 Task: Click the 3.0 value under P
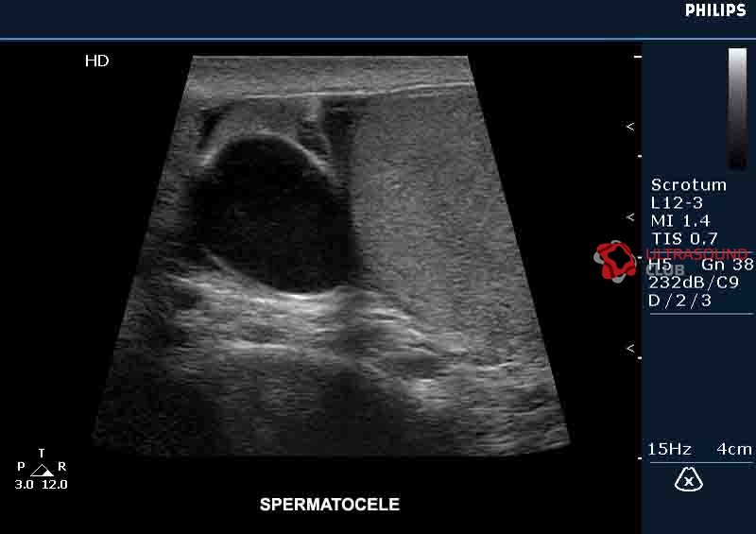click(x=25, y=484)
